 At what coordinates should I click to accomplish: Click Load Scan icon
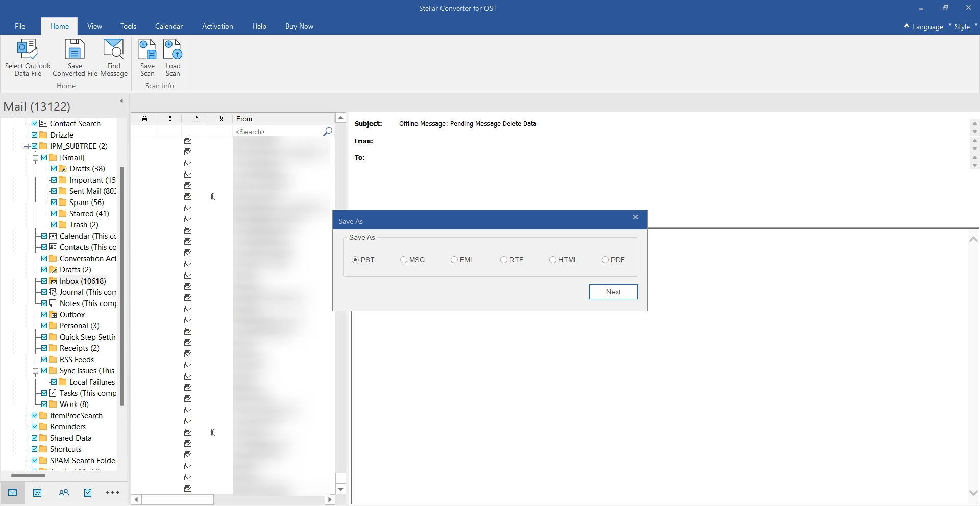click(x=173, y=49)
